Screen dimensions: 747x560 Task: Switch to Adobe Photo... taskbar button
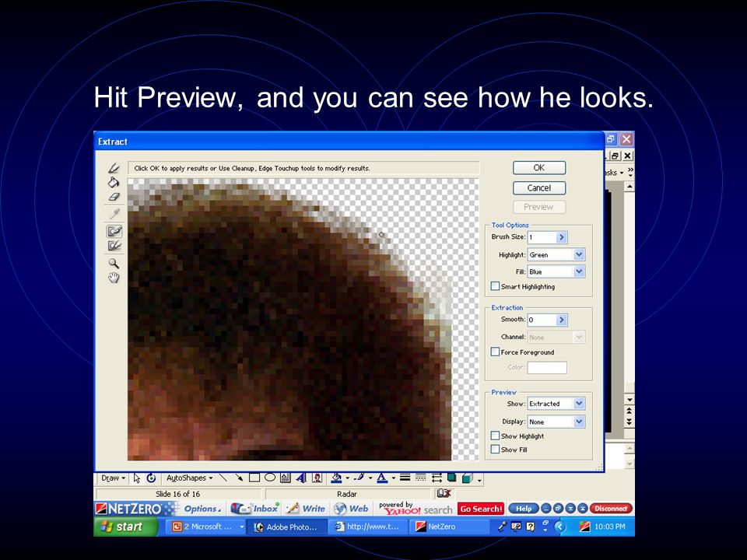click(286, 527)
